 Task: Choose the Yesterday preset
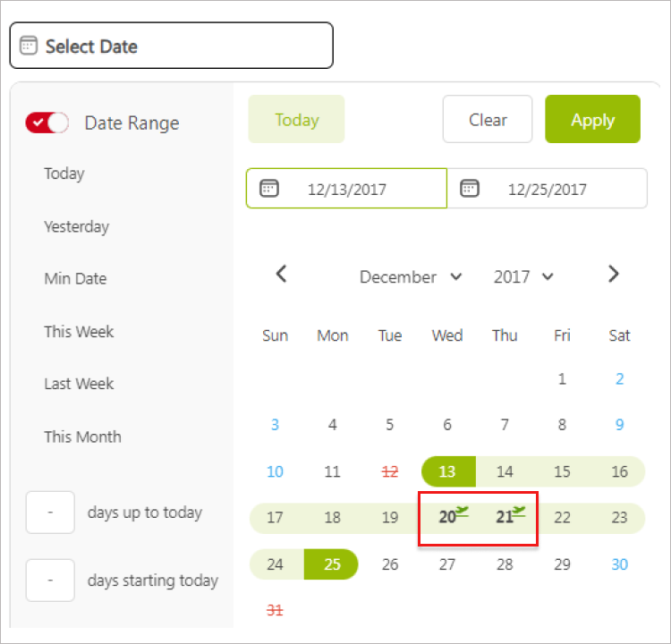pyautogui.click(x=76, y=226)
